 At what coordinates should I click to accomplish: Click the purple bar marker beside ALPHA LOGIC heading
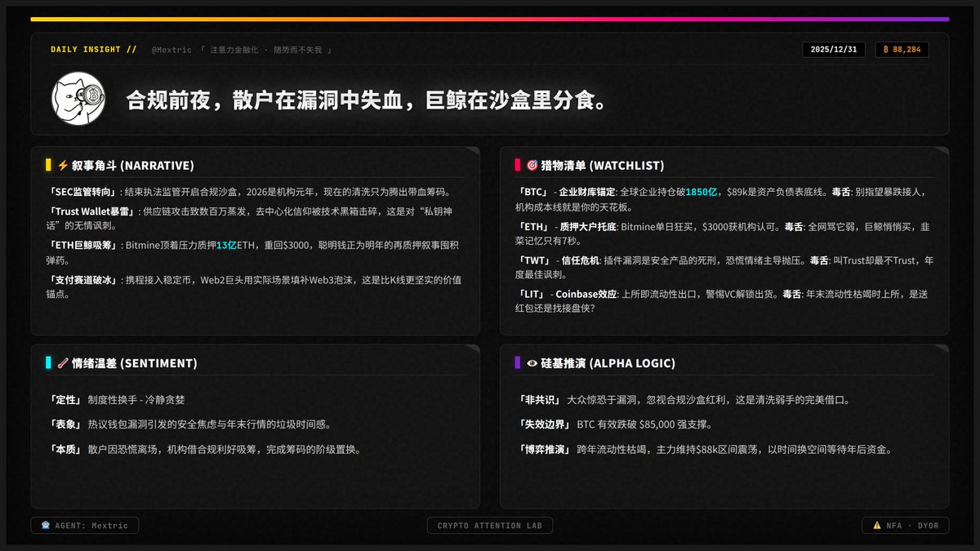pyautogui.click(x=518, y=363)
